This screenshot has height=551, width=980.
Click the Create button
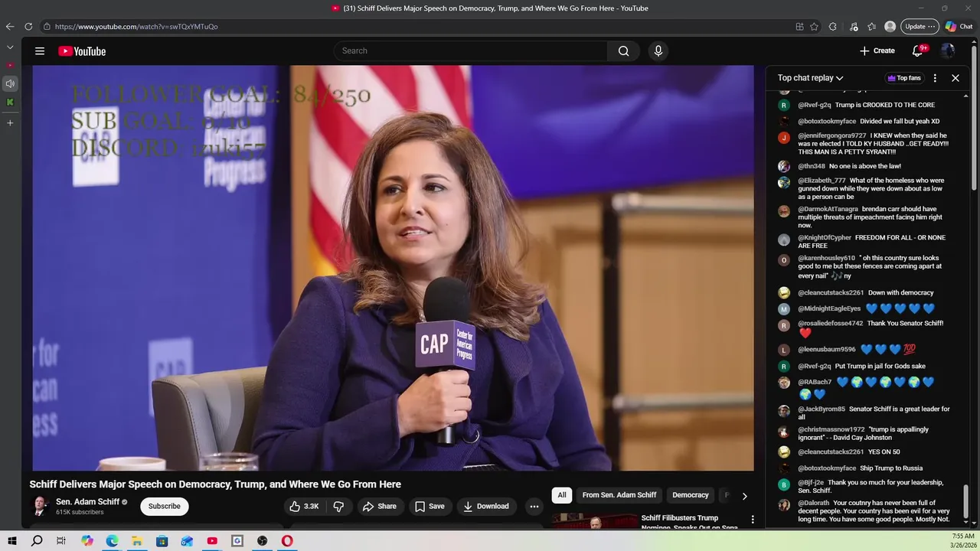(877, 51)
